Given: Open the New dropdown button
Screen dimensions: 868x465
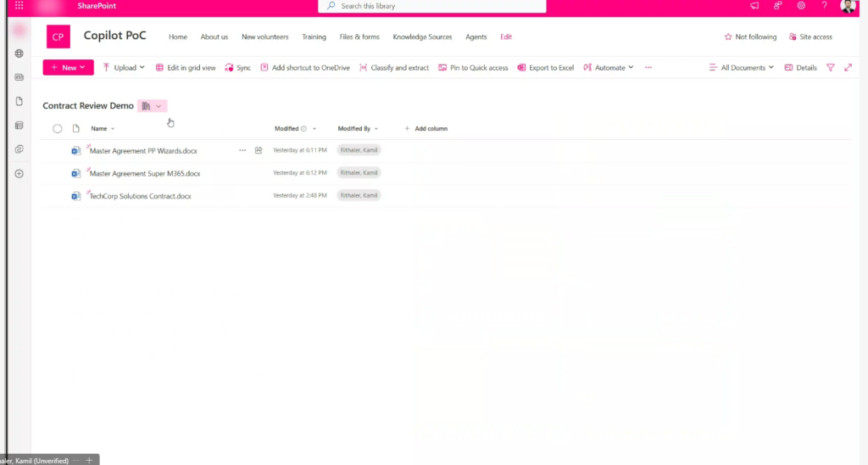Looking at the screenshot, I should pyautogui.click(x=68, y=68).
